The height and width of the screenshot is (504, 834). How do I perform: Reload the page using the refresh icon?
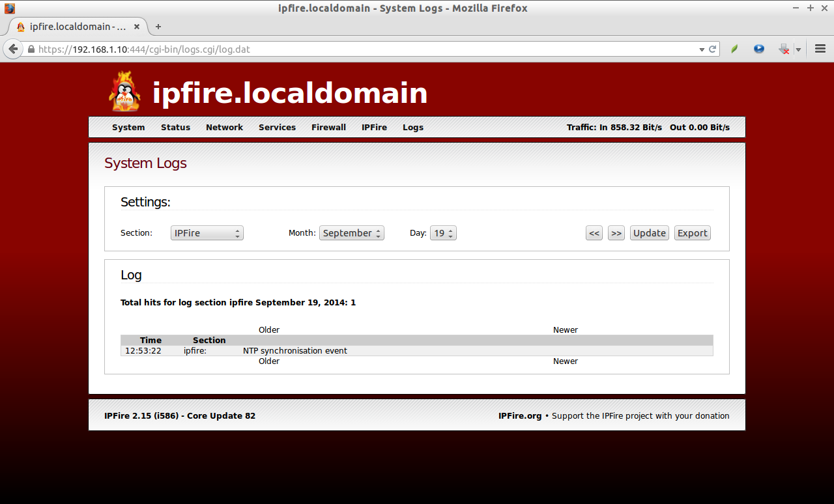tap(713, 49)
